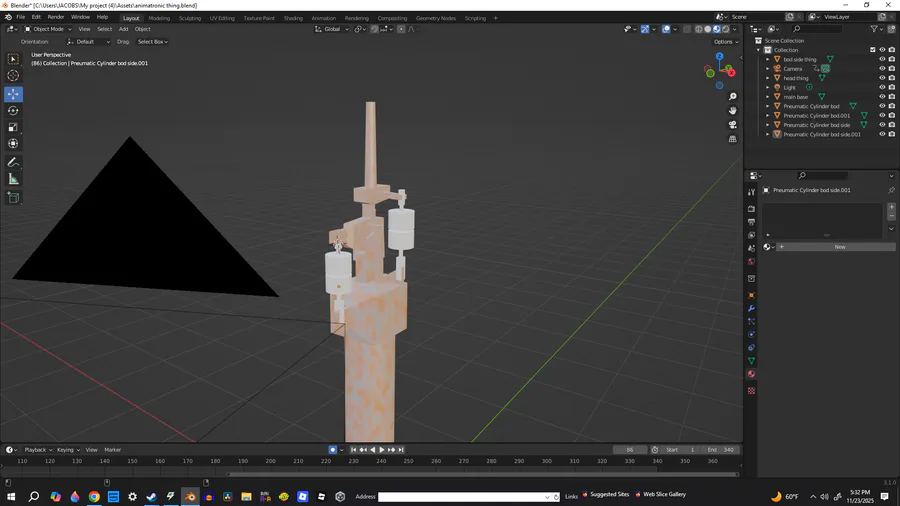Screen dimensions: 900x506
Task: Hide main base in viewport
Action: pos(882,97)
